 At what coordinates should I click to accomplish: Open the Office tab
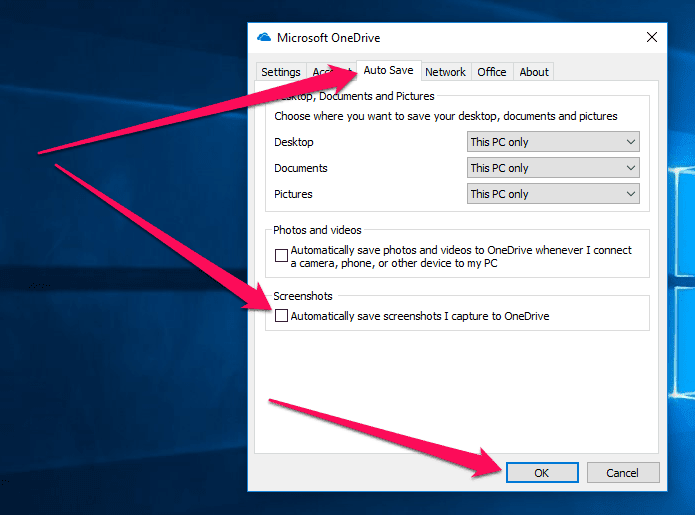coord(492,72)
